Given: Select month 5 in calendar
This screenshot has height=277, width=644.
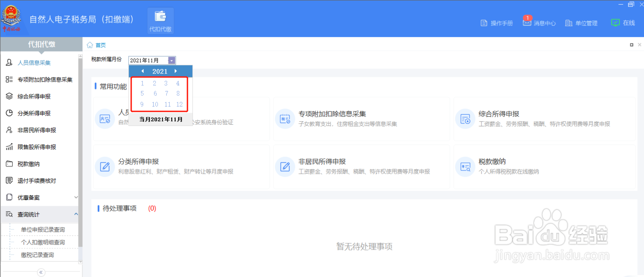Looking at the screenshot, I should [142, 93].
